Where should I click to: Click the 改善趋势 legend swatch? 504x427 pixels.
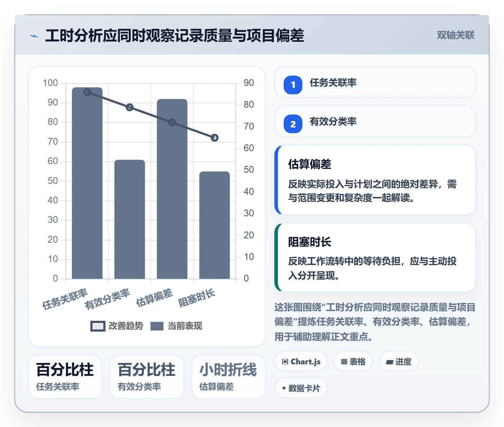tap(98, 326)
